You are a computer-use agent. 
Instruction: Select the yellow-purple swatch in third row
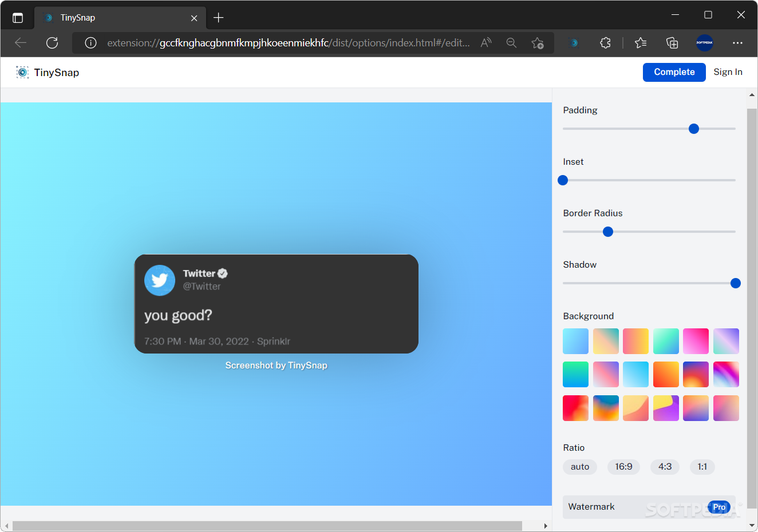tap(666, 408)
